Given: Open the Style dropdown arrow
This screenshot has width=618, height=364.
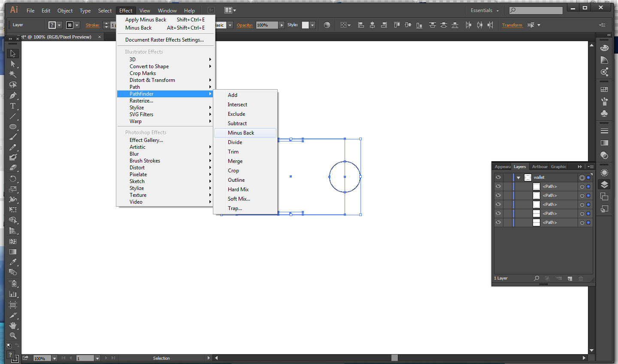Looking at the screenshot, I should (312, 25).
